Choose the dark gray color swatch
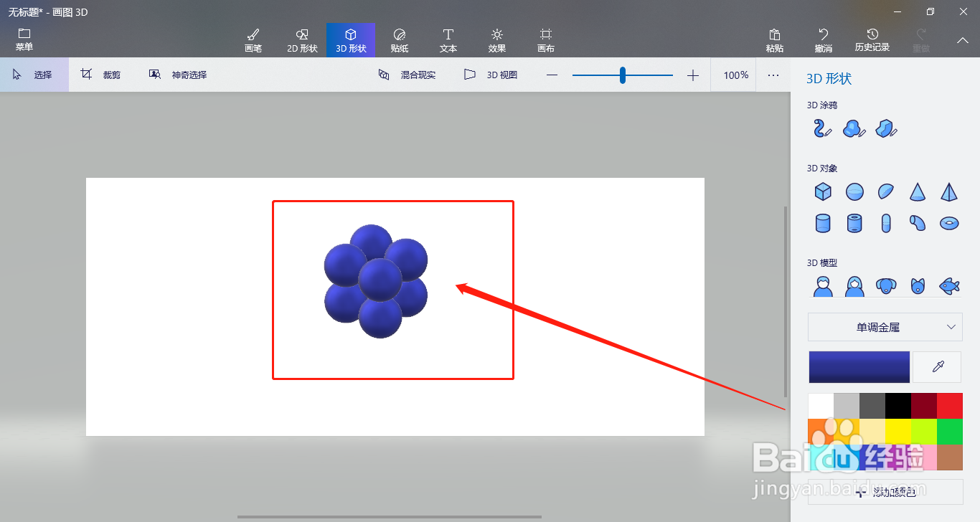980x522 pixels. click(x=872, y=406)
